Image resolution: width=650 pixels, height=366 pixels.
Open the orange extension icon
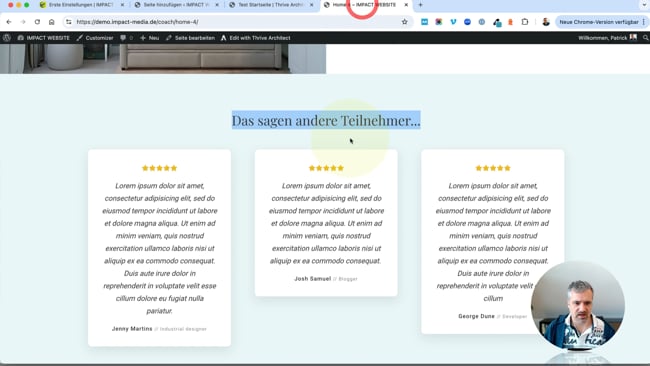coord(510,22)
